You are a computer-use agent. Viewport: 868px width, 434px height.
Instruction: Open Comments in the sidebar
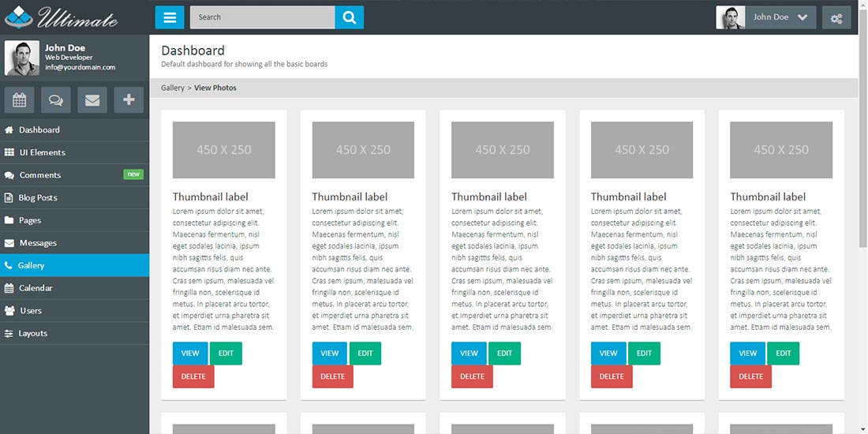(75, 175)
